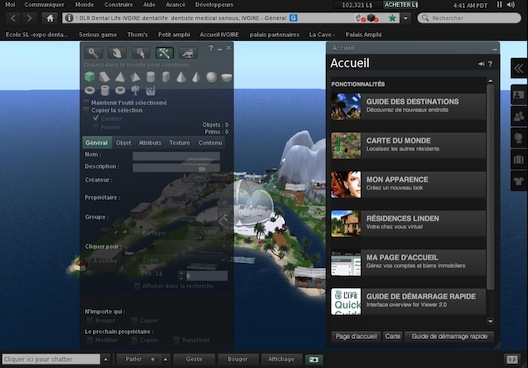Select the cube primitive shape icon
Viewport: 528px width, 368px height.
coord(90,77)
